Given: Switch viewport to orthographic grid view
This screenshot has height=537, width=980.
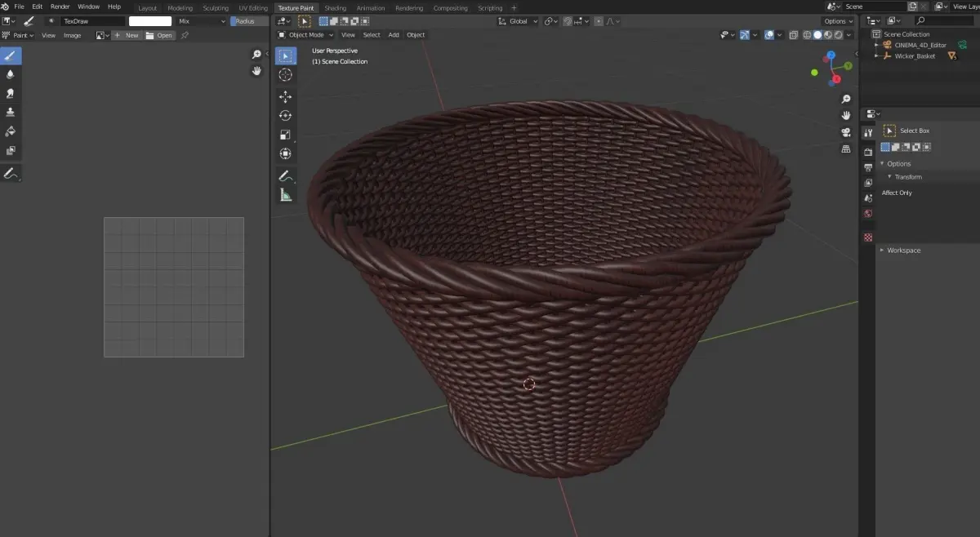Looking at the screenshot, I should point(846,149).
